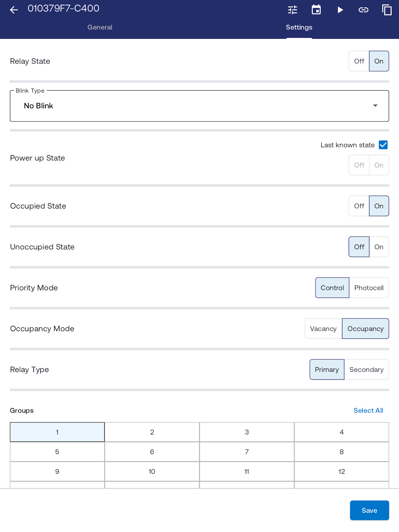Viewport: 399px width, 532px height.
Task: Select the Settings tab
Action: [299, 27]
